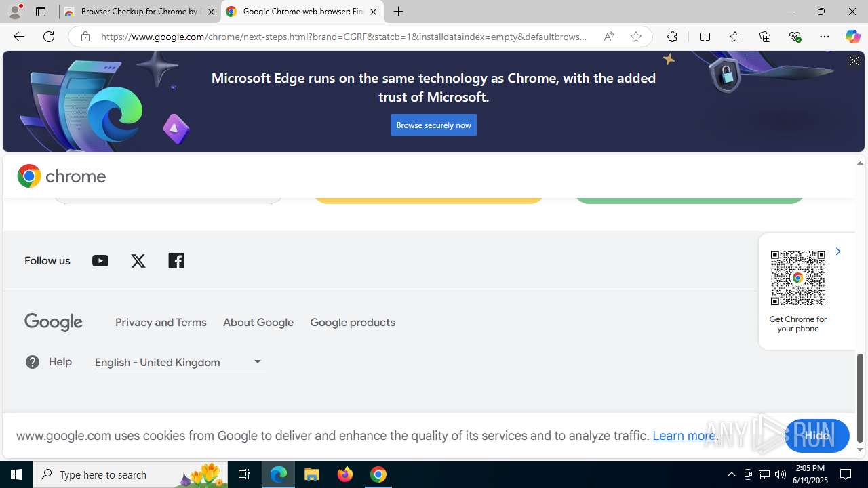868x488 pixels.
Task: Open the Learn more cookies link
Action: tap(684, 436)
